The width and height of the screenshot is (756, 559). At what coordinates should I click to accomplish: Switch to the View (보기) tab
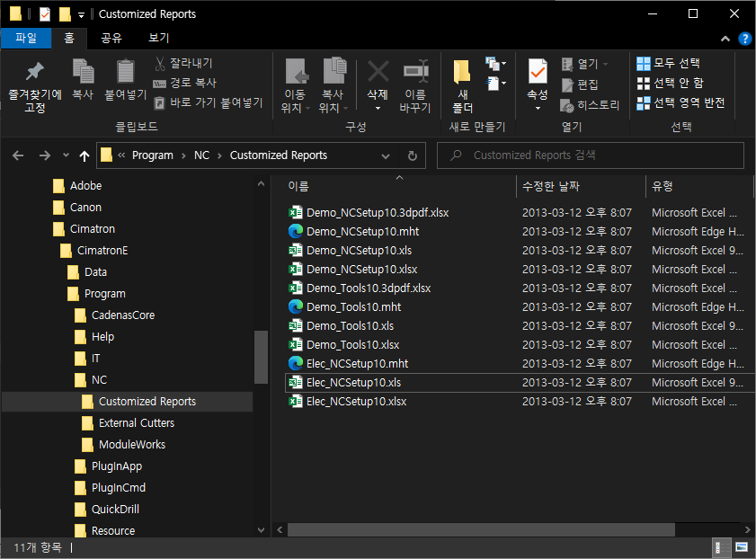[159, 38]
